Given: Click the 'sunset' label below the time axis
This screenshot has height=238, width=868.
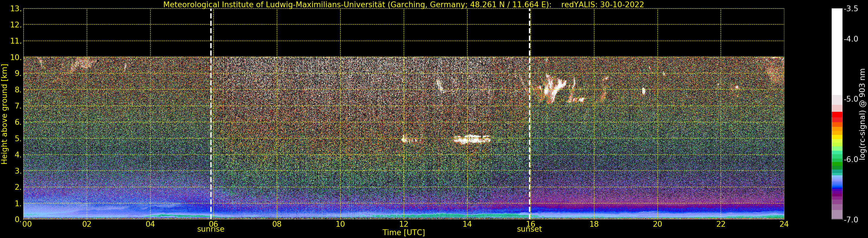Looking at the screenshot, I should [529, 229].
